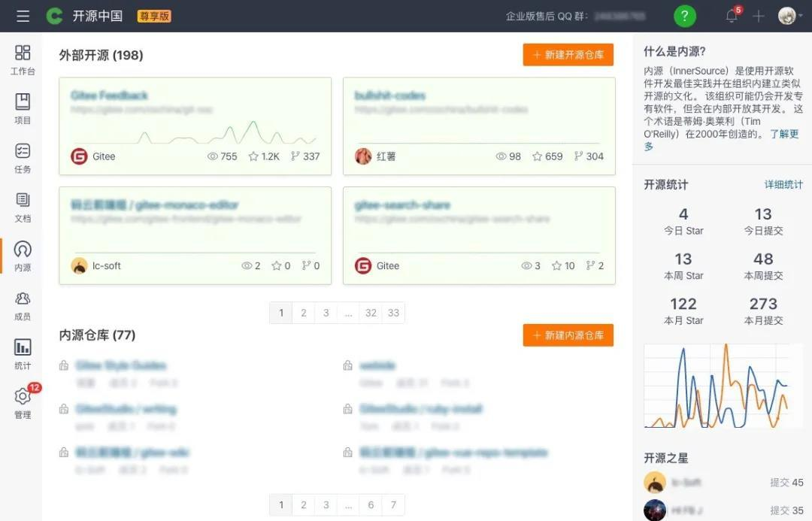Open the user avatar dropdown at top right
The width and height of the screenshot is (812, 521).
click(786, 15)
